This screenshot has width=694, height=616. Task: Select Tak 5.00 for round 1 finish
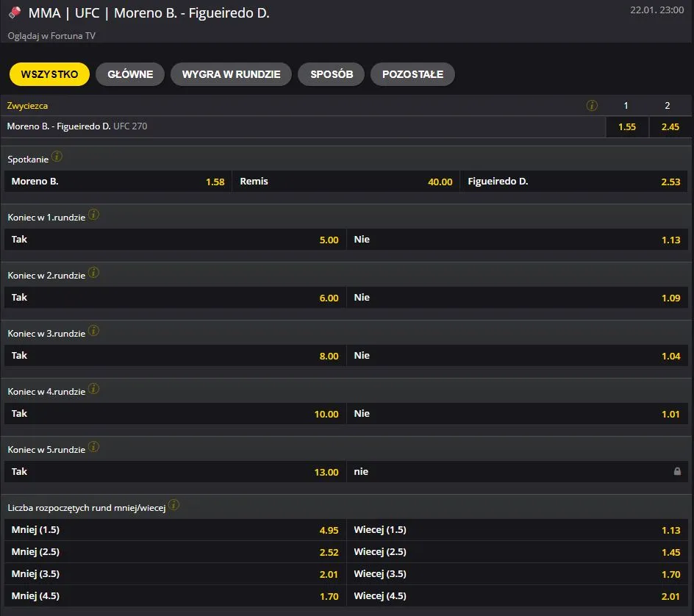coord(175,240)
